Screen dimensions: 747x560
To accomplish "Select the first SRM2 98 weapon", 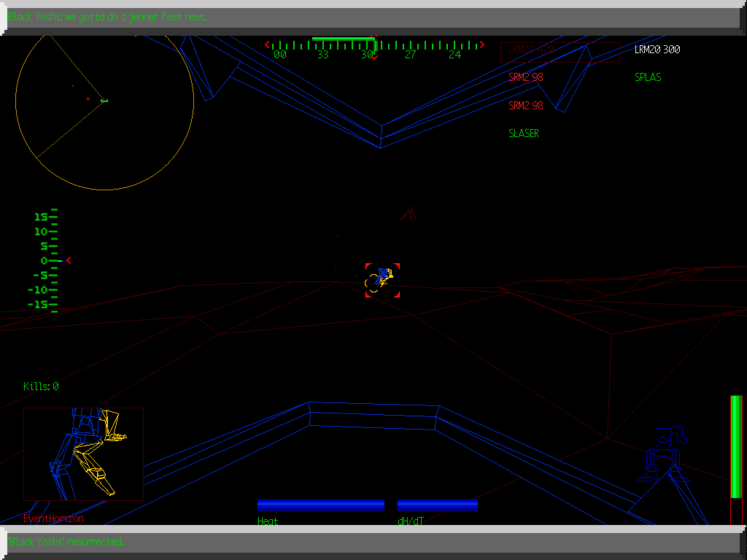I will (x=525, y=77).
